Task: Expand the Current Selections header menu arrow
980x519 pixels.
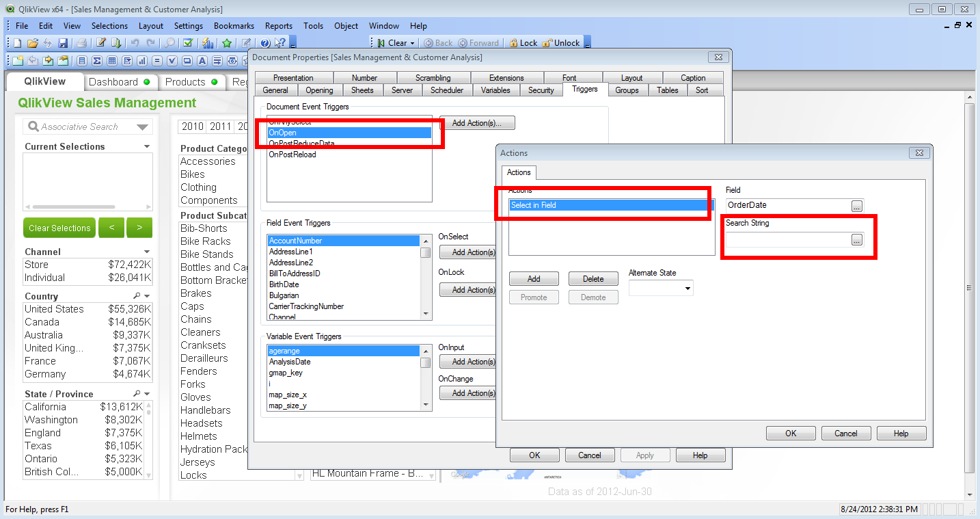Action: click(147, 147)
